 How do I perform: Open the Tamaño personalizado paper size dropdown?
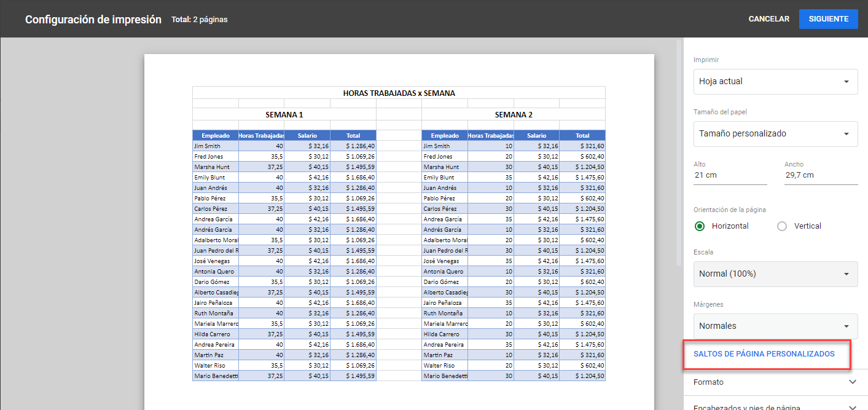tap(775, 133)
